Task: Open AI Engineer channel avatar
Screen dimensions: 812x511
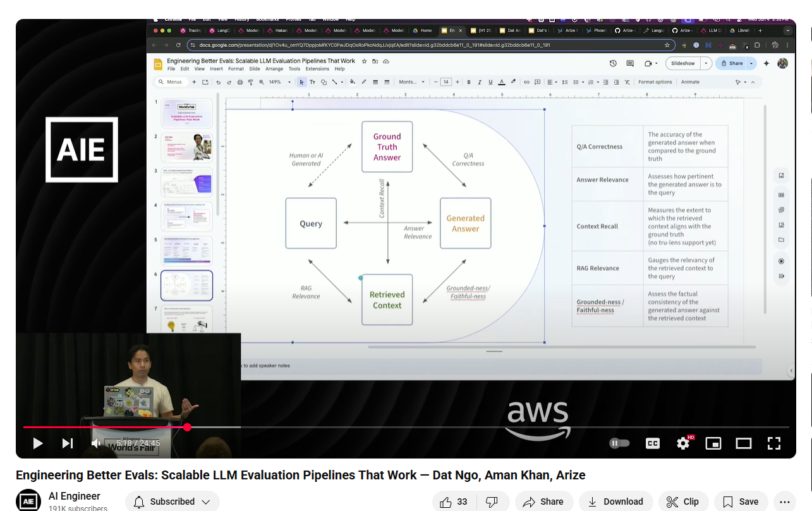Action: click(28, 500)
